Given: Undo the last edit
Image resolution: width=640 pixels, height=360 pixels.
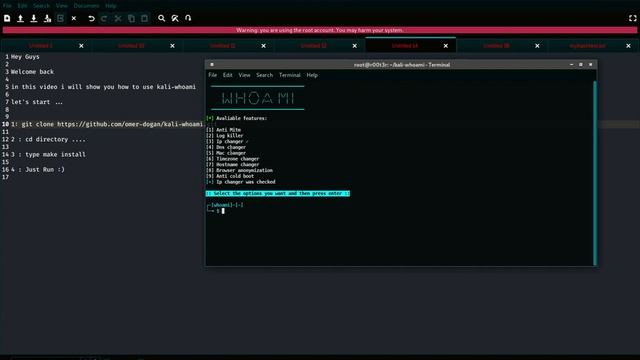Looking at the screenshot, I should [91, 18].
